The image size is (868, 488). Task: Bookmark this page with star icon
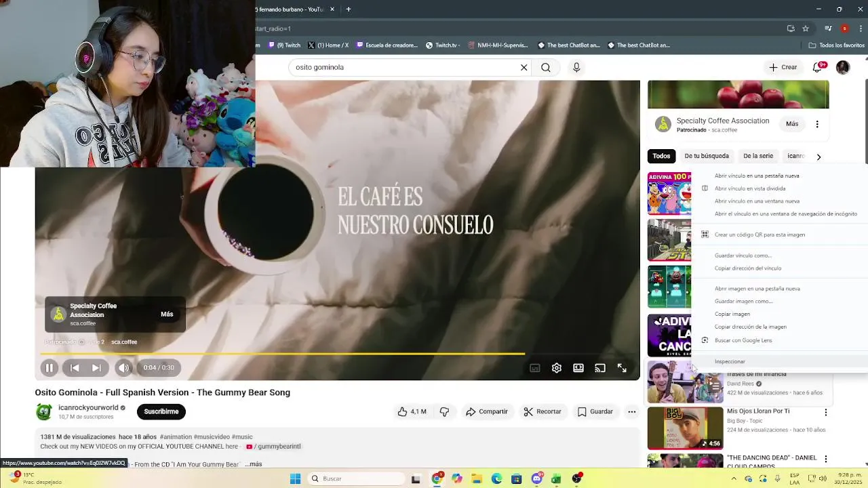pyautogui.click(x=806, y=28)
